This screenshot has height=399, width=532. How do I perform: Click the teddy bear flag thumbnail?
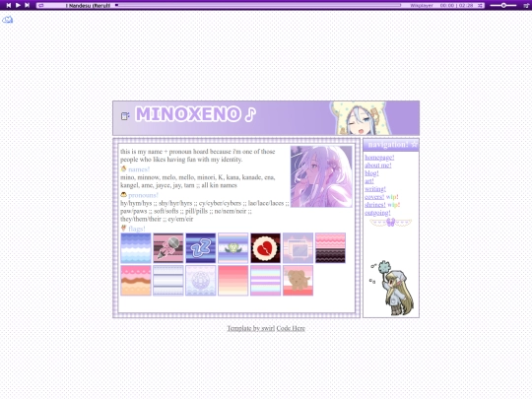[298, 280]
